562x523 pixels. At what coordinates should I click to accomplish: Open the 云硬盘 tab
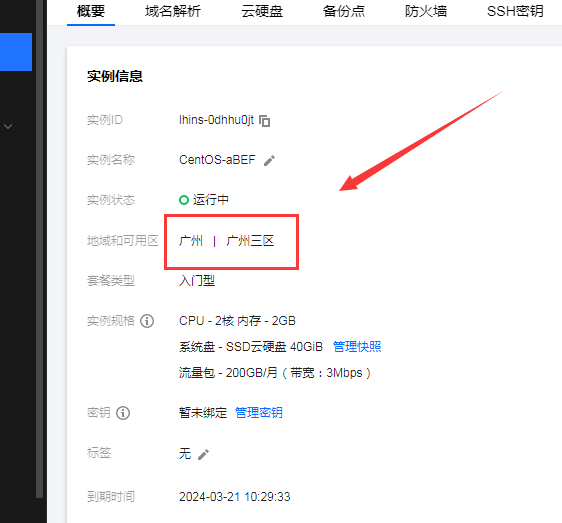click(262, 11)
